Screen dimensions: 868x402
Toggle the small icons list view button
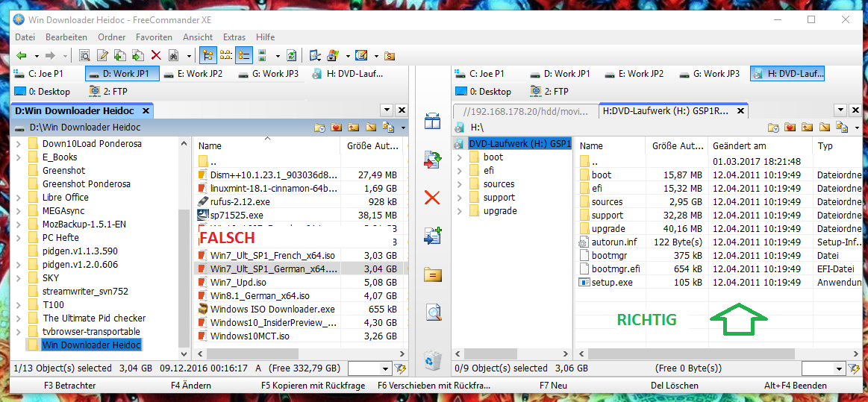pos(226,55)
